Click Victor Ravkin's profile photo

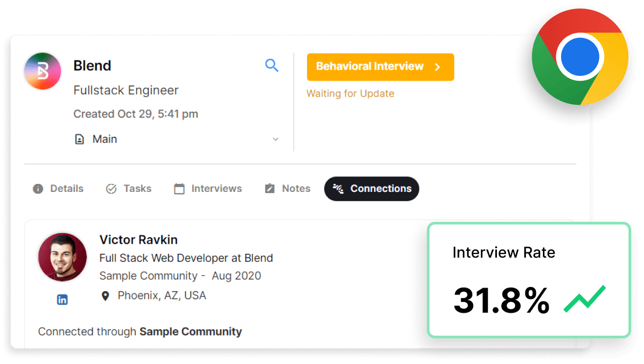point(63,257)
